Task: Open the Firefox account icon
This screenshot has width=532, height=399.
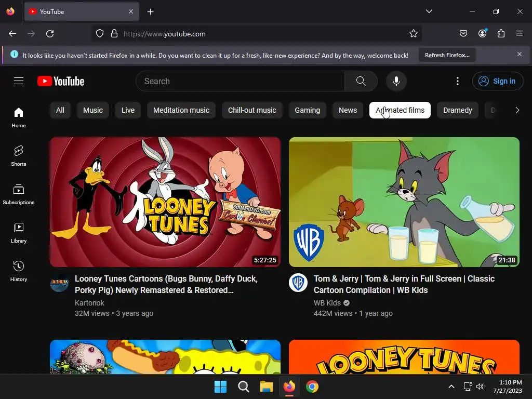Action: [x=483, y=34]
